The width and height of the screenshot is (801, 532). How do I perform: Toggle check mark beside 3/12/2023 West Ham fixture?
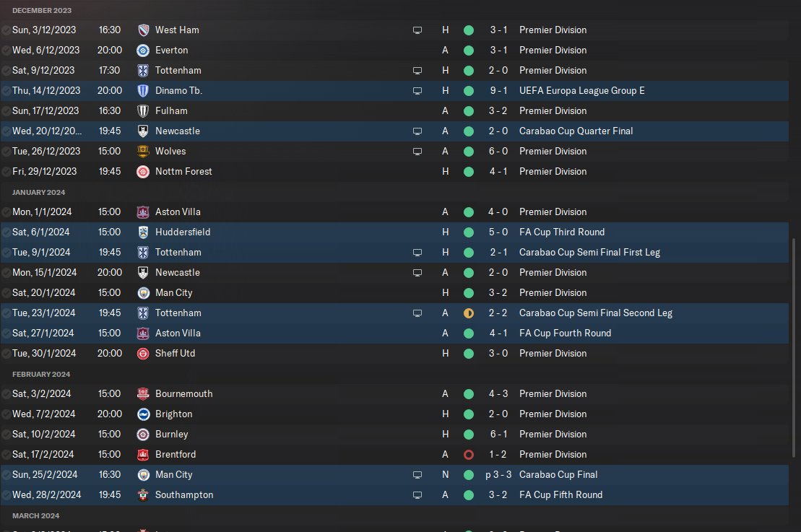(6, 30)
